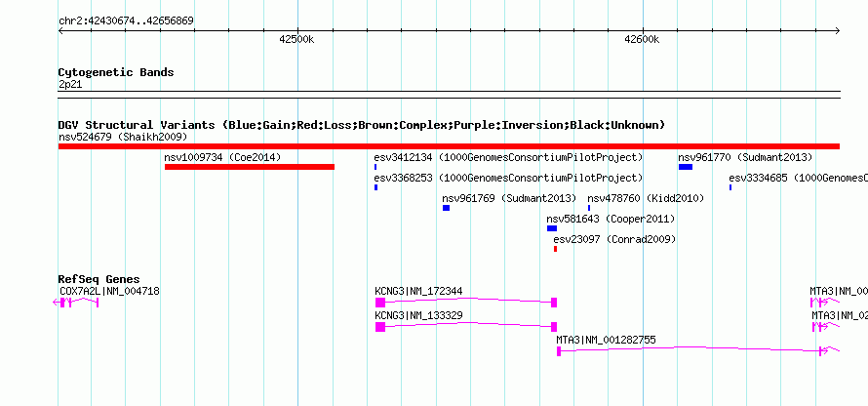Image resolution: width=868 pixels, height=406 pixels.
Task: Click the DGV Structural Variants track title
Action: click(x=362, y=125)
